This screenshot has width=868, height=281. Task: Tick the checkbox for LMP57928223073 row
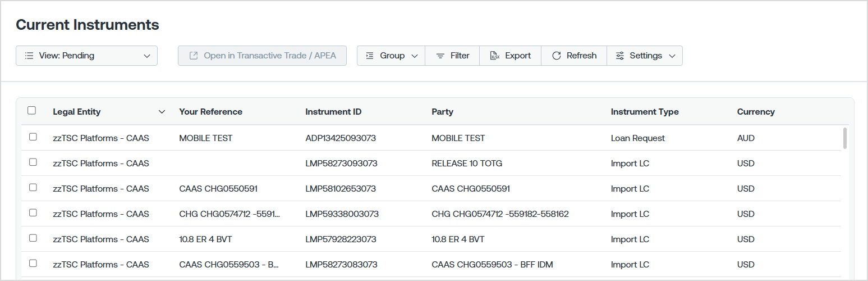coord(33,238)
